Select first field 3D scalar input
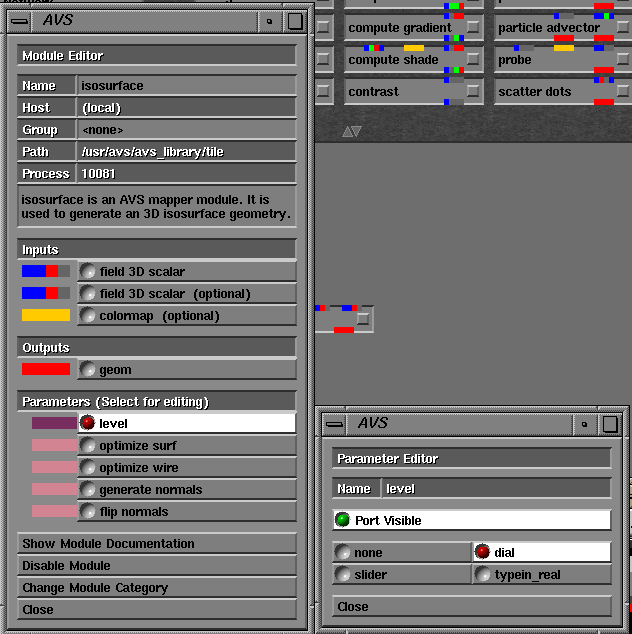Screen dimensions: 632x634 click(x=187, y=271)
